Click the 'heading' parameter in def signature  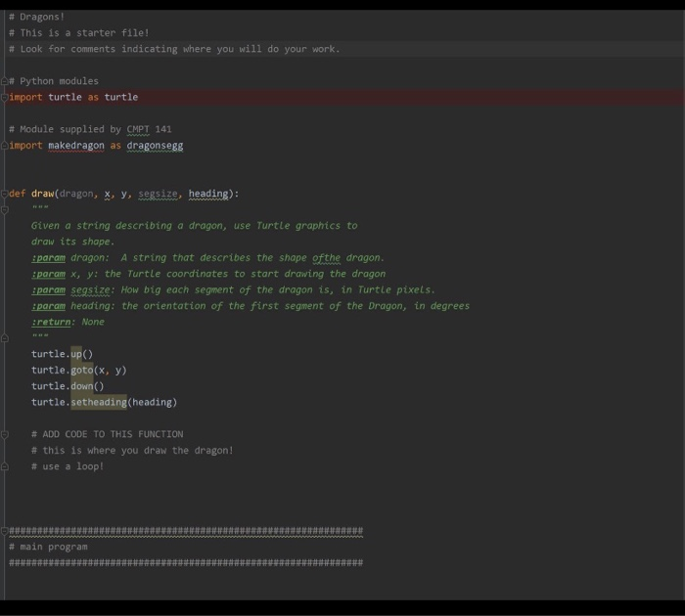coord(208,194)
